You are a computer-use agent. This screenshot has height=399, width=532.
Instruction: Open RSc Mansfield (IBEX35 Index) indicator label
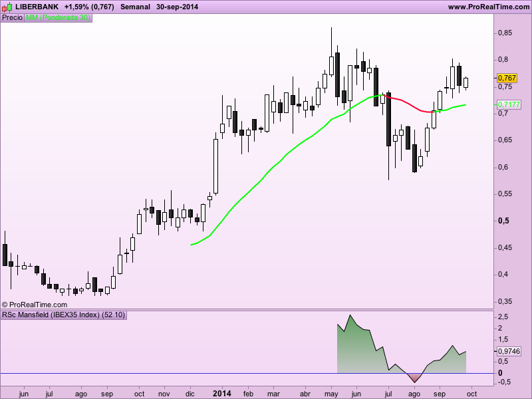[64, 315]
